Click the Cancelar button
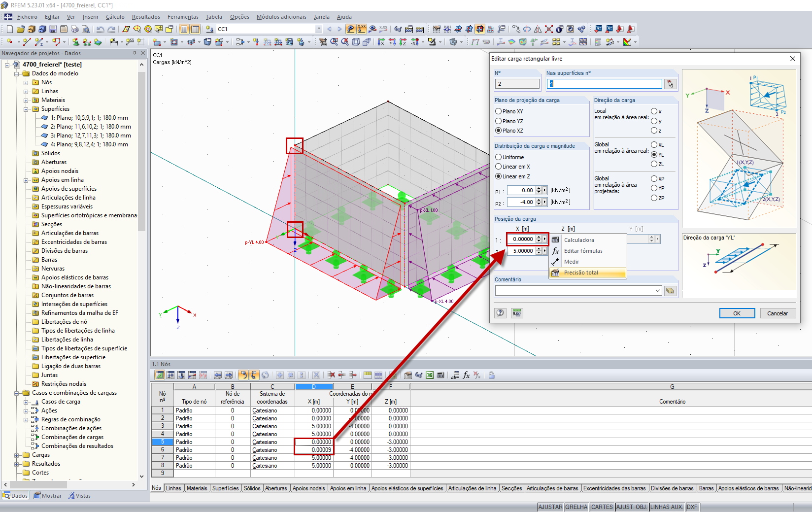 pyautogui.click(x=778, y=313)
